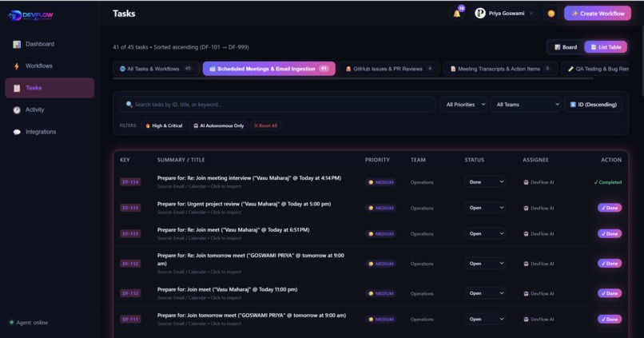The width and height of the screenshot is (644, 338).
Task: Click the PRIORITY column header
Action: 377,160
